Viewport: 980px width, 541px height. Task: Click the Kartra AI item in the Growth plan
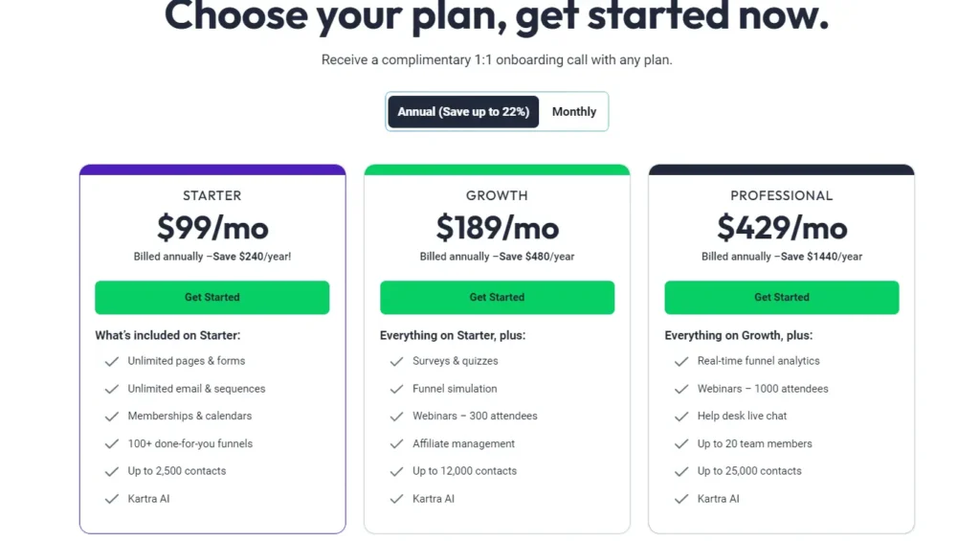pos(434,499)
